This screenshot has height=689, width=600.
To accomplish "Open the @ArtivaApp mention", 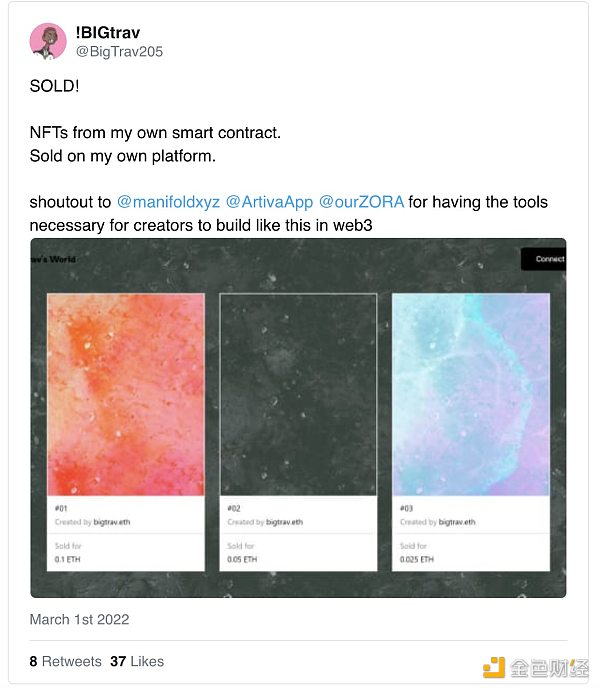I will pos(269,202).
